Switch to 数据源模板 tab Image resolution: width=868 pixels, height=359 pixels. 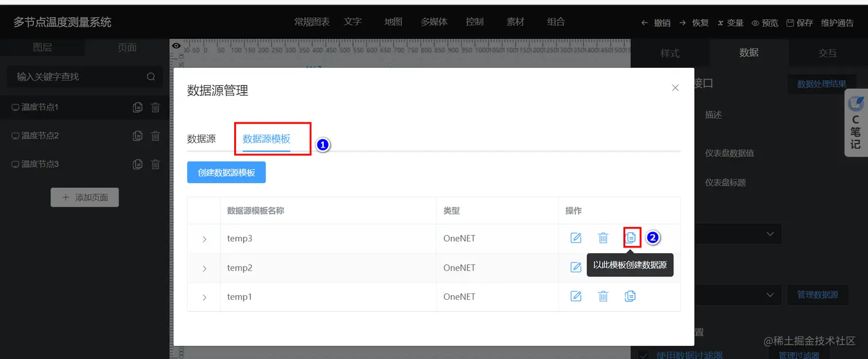266,139
